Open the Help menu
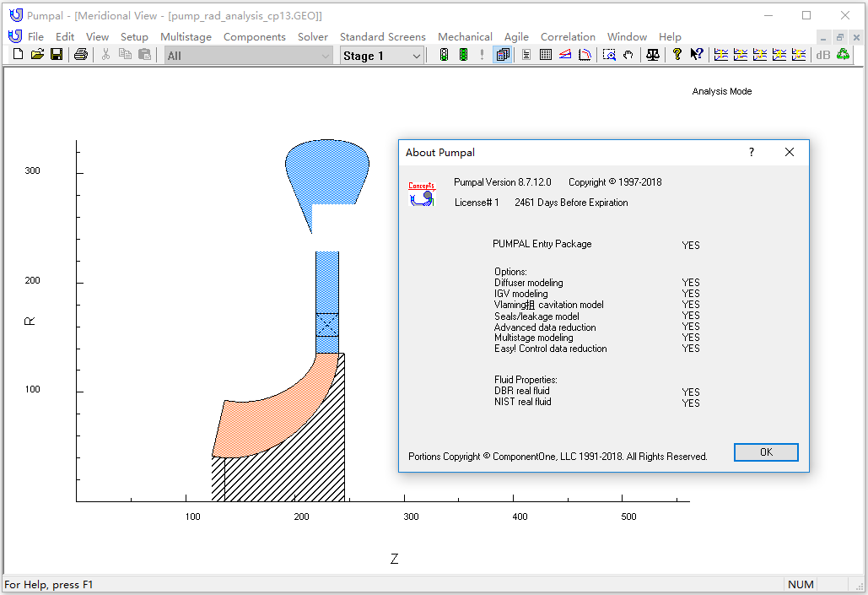Viewport: 868px width, 595px height. (x=669, y=36)
